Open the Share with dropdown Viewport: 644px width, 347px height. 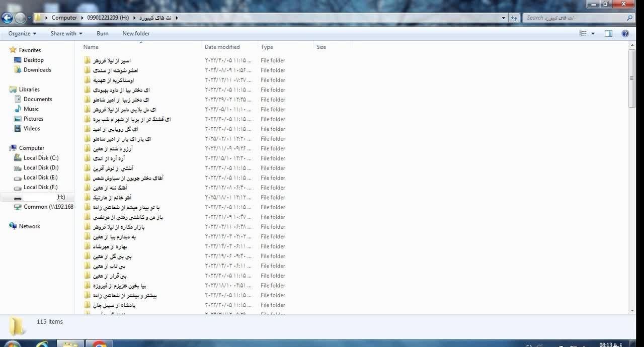click(x=67, y=34)
